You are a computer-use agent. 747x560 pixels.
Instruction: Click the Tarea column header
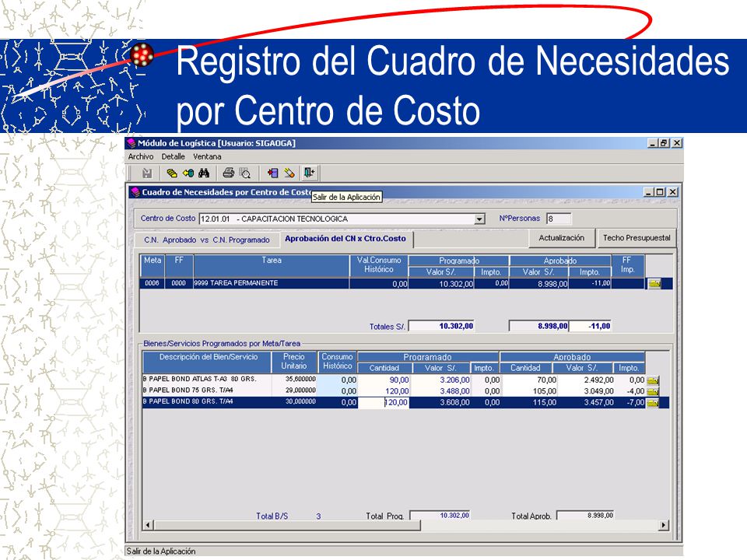coord(272,265)
